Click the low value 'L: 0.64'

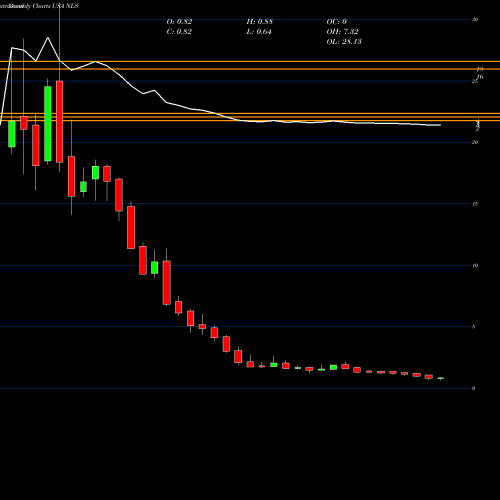point(259,32)
